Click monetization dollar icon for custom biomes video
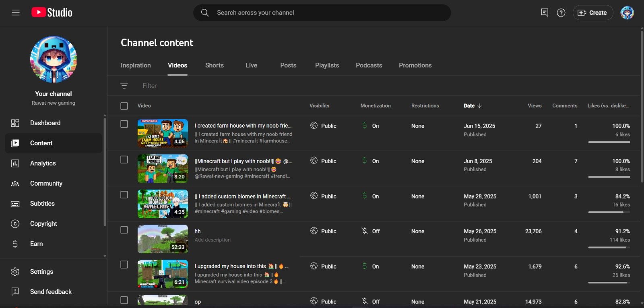 pyautogui.click(x=364, y=196)
